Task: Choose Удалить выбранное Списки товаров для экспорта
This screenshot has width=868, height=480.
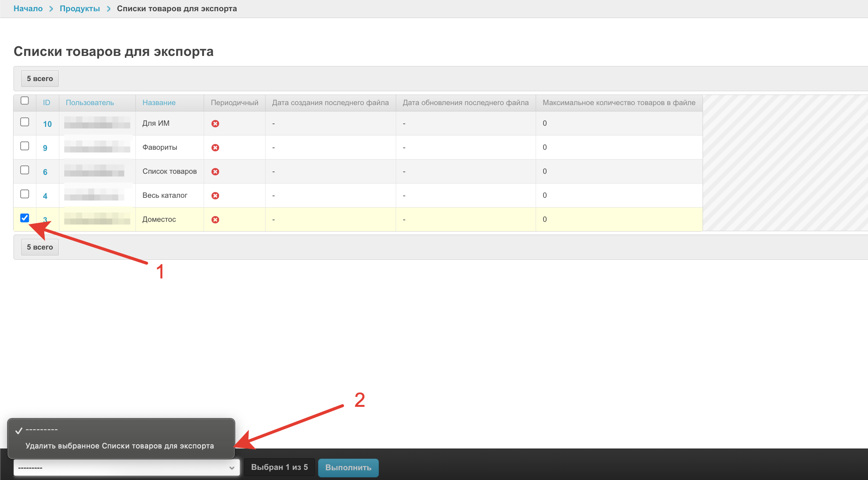Action: (120, 446)
